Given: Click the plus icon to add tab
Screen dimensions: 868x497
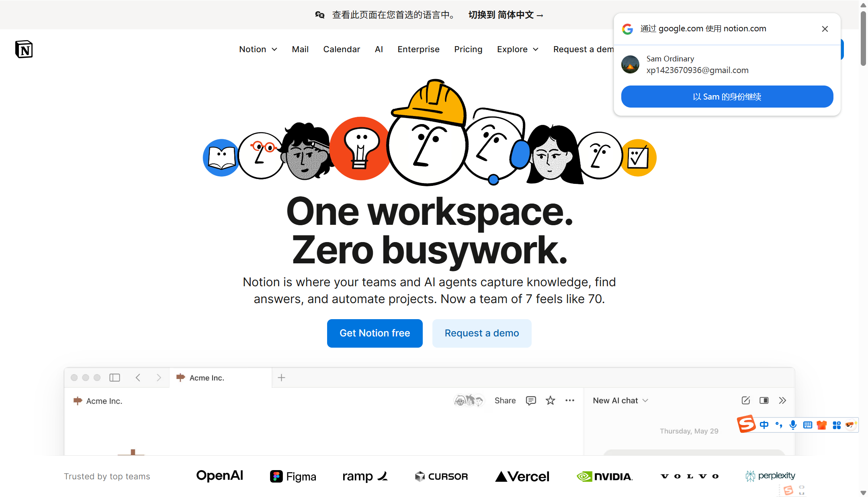Looking at the screenshot, I should (281, 377).
